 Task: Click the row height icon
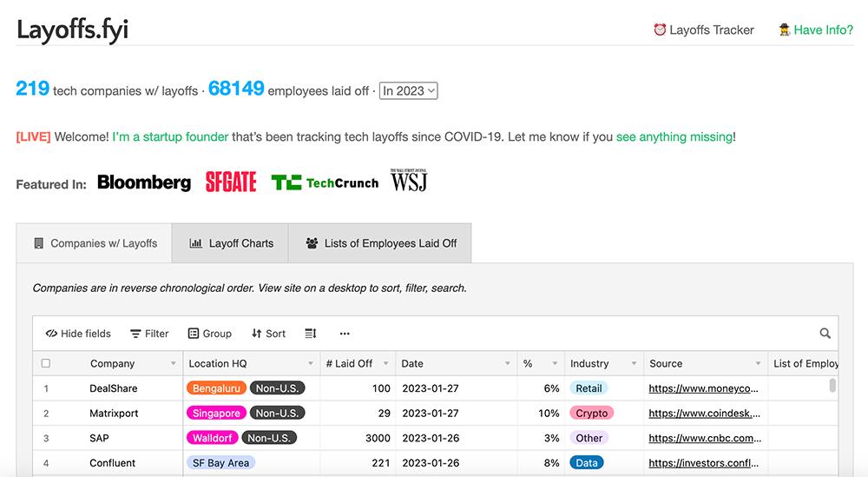click(311, 334)
